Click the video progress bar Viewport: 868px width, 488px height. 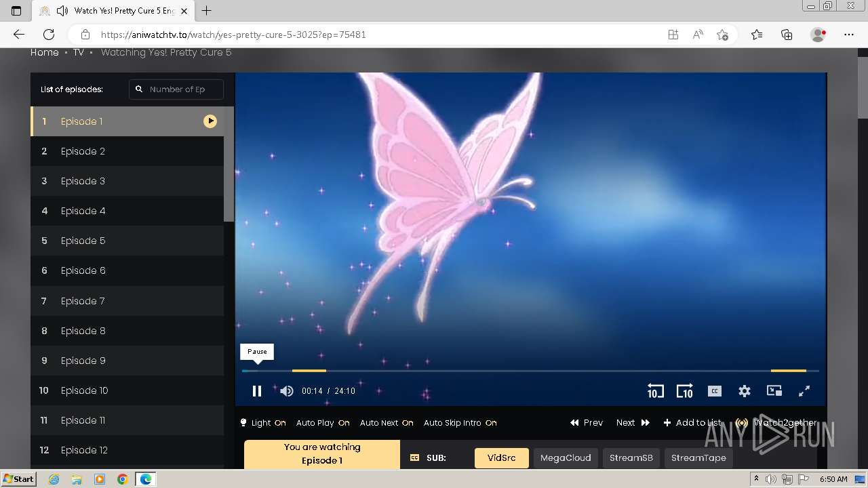coord(530,371)
